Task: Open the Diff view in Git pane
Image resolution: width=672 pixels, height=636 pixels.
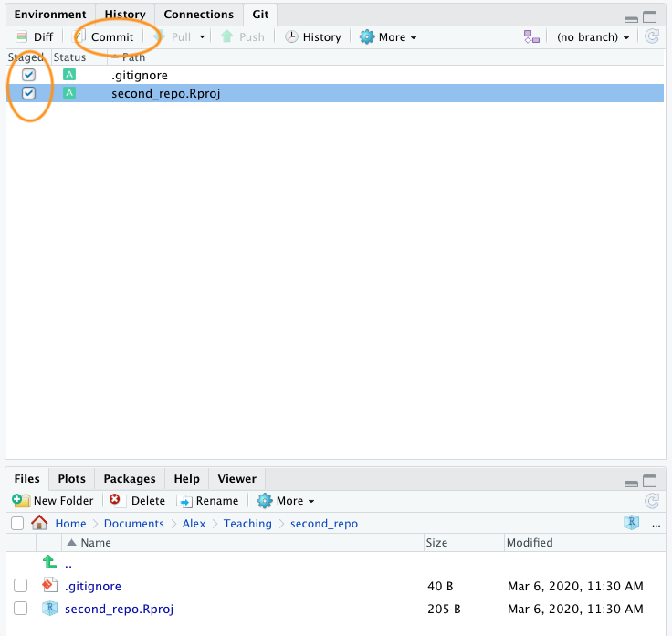Action: tap(34, 37)
